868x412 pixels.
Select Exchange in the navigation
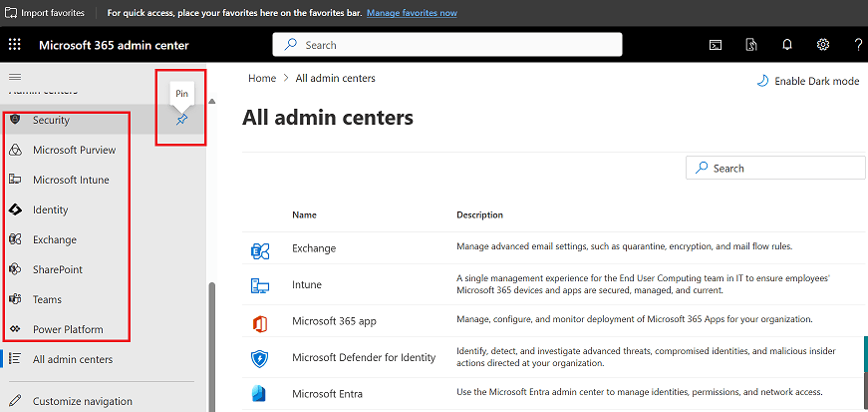tap(55, 239)
